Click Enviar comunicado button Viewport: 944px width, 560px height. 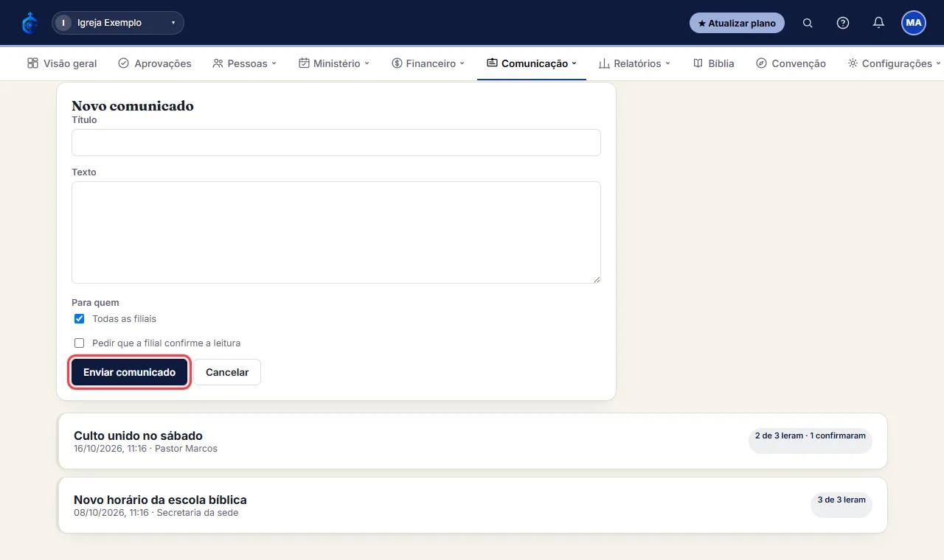(x=130, y=372)
